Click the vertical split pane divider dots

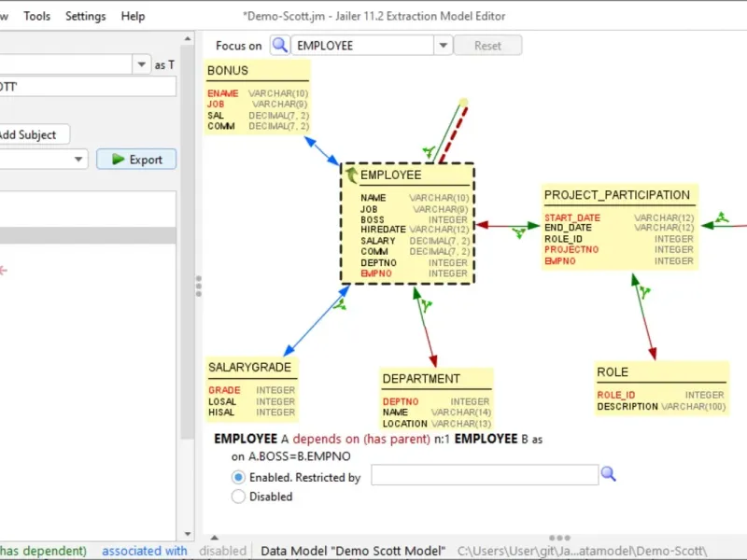pos(199,287)
